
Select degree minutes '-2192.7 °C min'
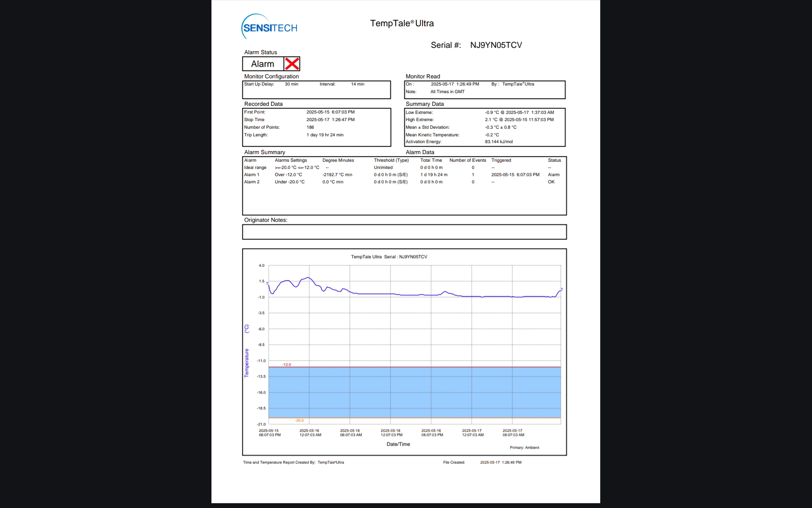pyautogui.click(x=337, y=175)
